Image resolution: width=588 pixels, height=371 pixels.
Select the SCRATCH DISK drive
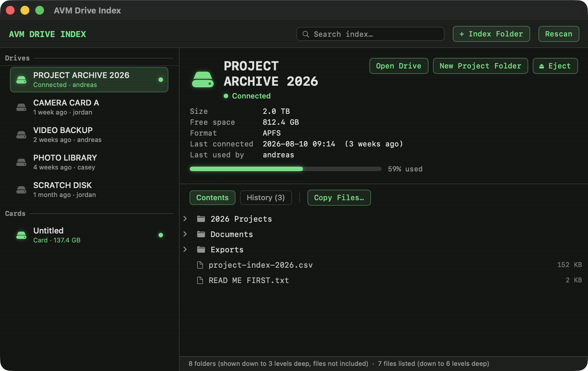coord(89,190)
